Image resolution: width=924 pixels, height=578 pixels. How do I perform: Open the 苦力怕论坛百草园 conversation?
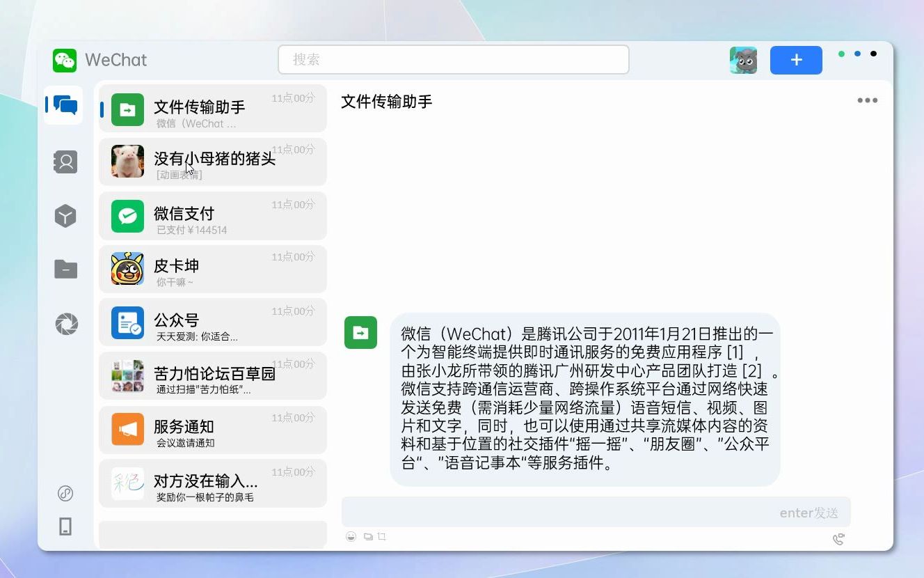213,376
